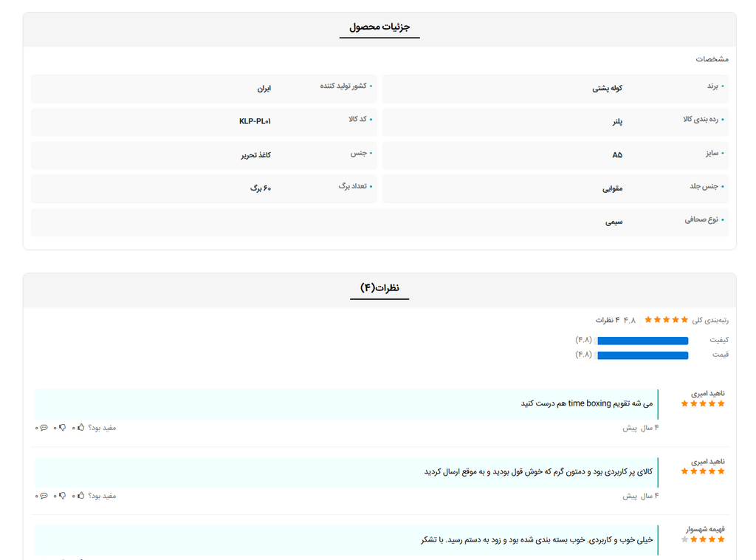
Task: Select the جزئیات محصول tab heading
Action: pyautogui.click(x=379, y=27)
